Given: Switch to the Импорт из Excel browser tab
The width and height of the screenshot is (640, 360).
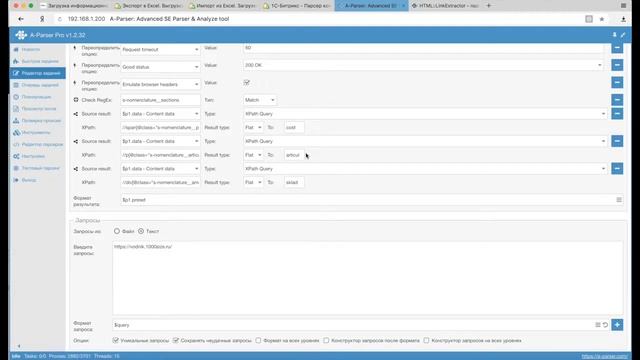Looking at the screenshot, I should pyautogui.click(x=223, y=6).
